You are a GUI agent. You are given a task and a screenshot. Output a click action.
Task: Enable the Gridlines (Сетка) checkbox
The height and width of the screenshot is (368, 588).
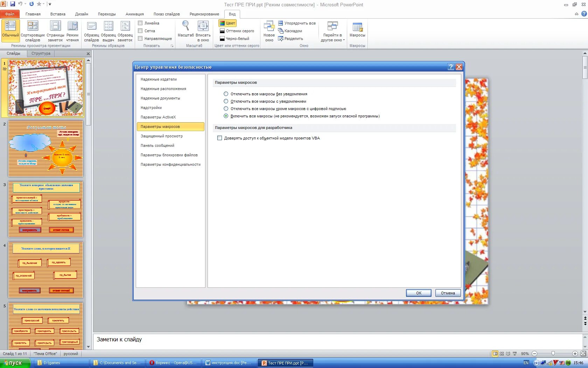click(x=140, y=31)
